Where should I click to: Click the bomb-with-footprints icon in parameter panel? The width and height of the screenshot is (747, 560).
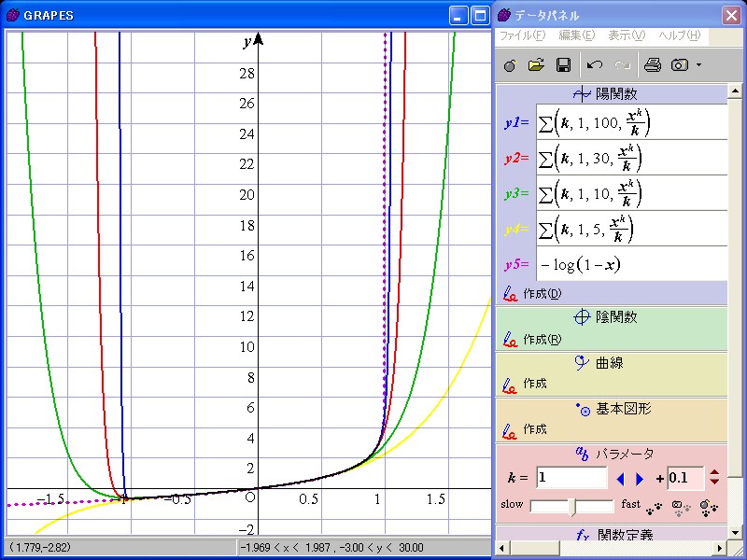[710, 507]
